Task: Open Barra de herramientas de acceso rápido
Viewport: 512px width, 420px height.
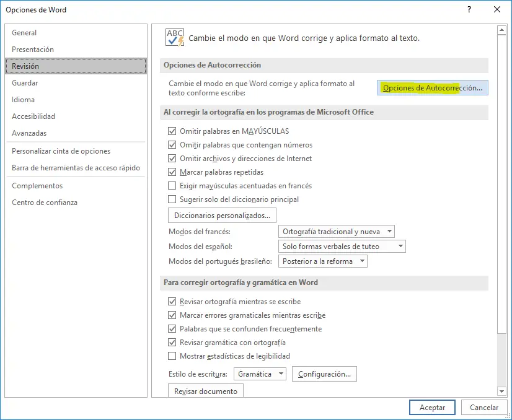Action: pyautogui.click(x=76, y=168)
